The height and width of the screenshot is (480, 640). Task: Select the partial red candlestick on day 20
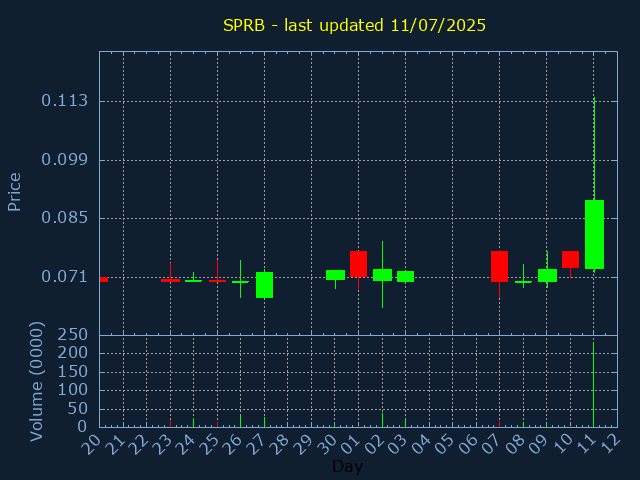coord(104,279)
